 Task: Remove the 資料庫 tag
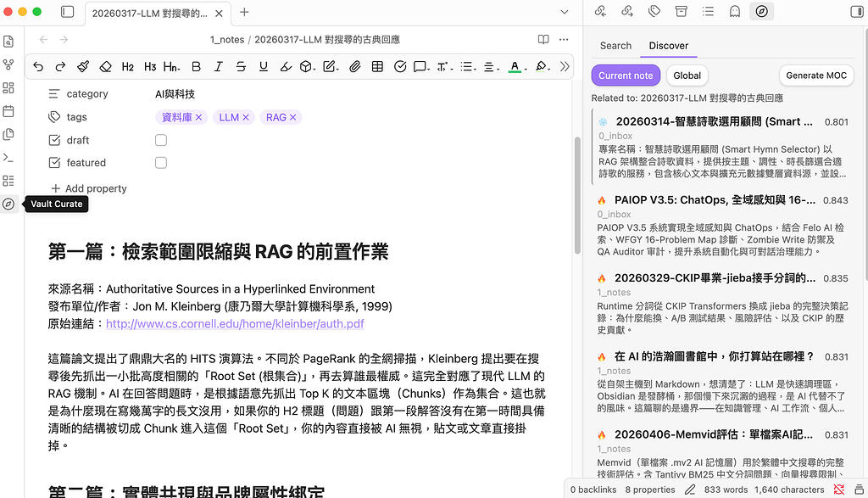[x=198, y=117]
